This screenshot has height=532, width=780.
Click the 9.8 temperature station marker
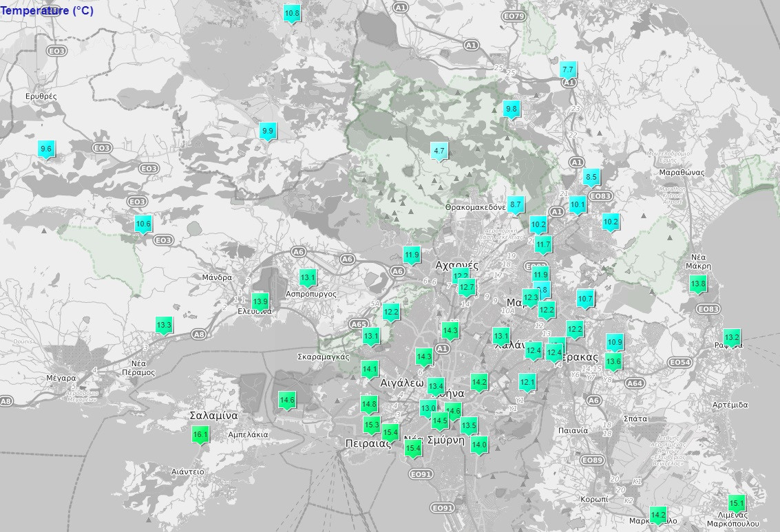(x=512, y=109)
